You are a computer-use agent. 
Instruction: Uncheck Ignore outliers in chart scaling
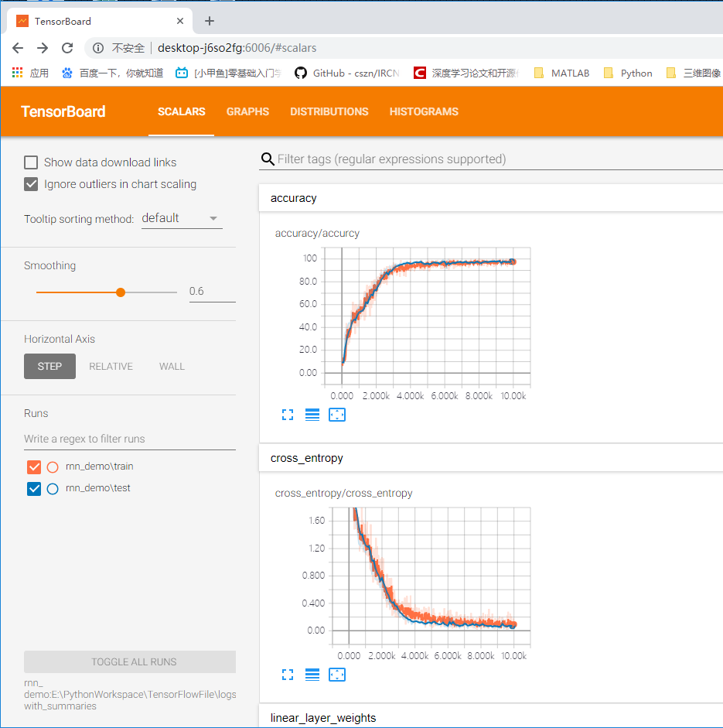(x=31, y=184)
